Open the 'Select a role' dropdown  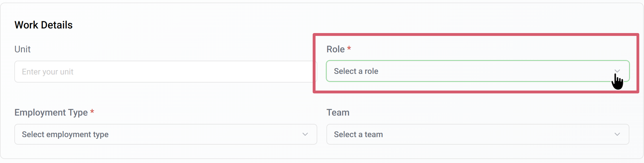coord(477,71)
